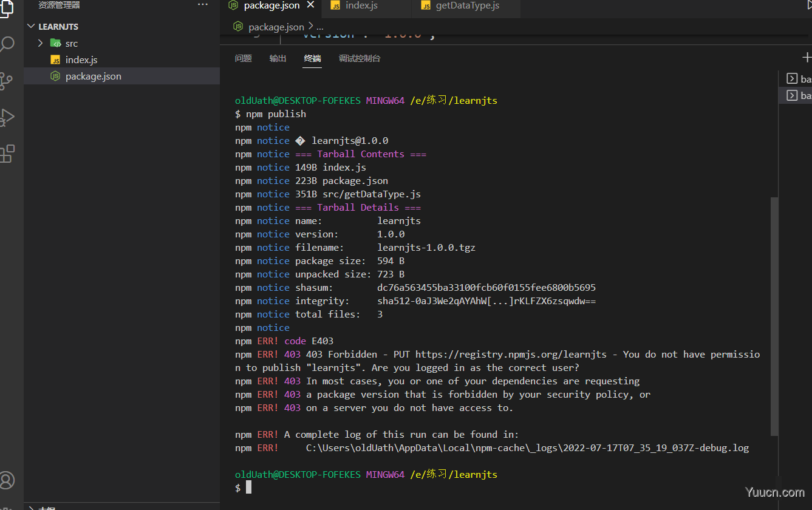This screenshot has height=510, width=812.
Task: Open the 调试控制台 panel tab
Action: (x=360, y=58)
